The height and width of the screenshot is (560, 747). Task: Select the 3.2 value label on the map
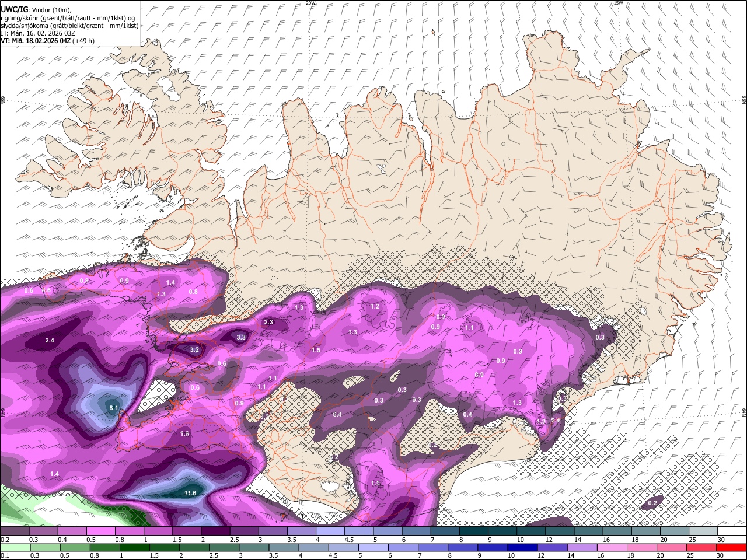[195, 349]
